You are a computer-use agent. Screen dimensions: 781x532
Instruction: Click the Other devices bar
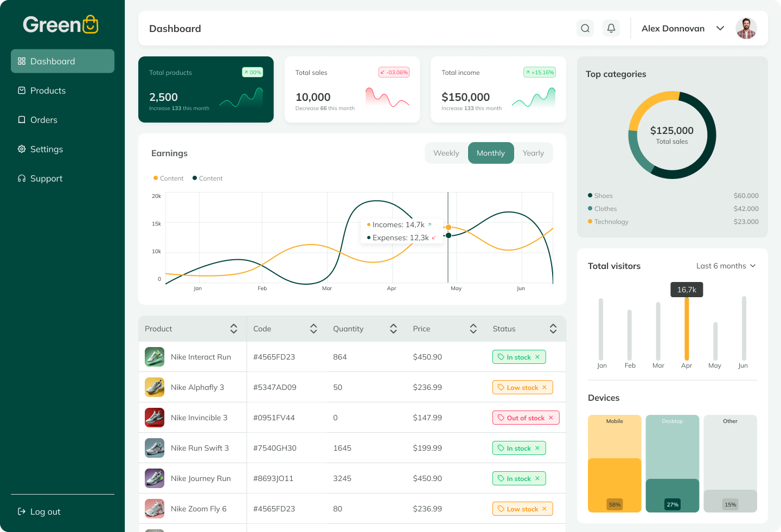pos(731,464)
